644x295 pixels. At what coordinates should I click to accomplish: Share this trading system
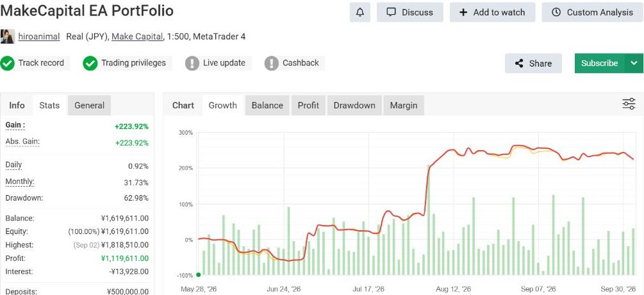pyautogui.click(x=533, y=63)
